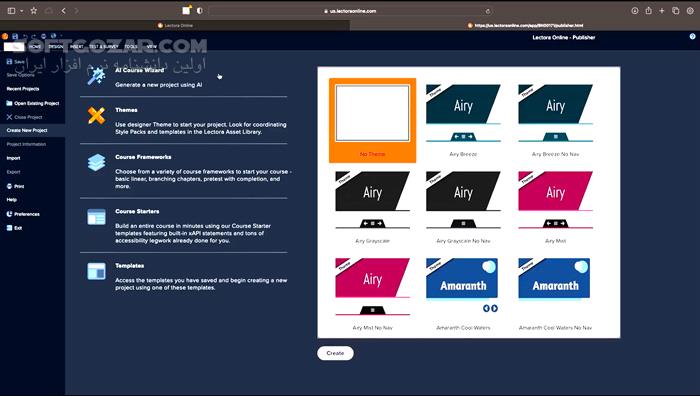Click the Exit icon in sidebar
This screenshot has width=700, height=396.
9,228
